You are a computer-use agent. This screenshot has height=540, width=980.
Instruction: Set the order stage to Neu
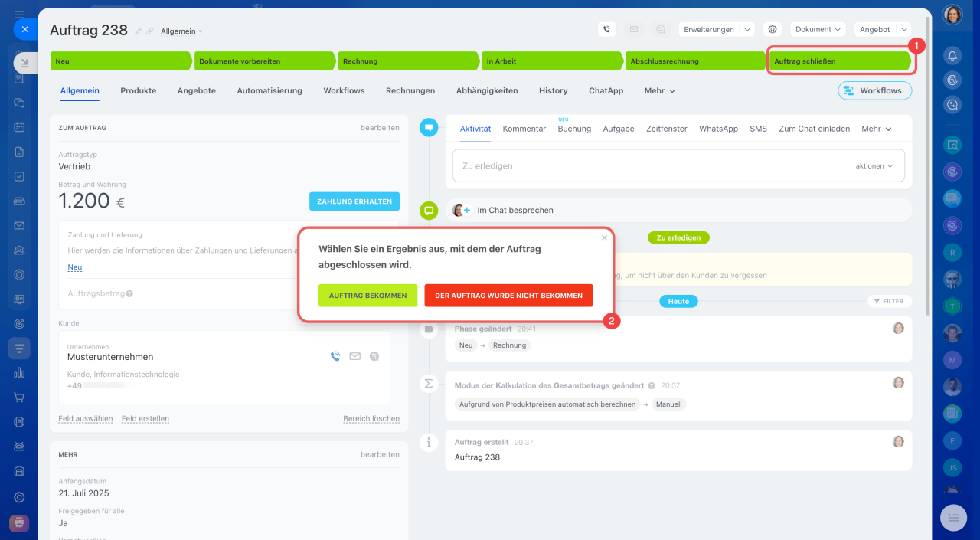tap(120, 61)
